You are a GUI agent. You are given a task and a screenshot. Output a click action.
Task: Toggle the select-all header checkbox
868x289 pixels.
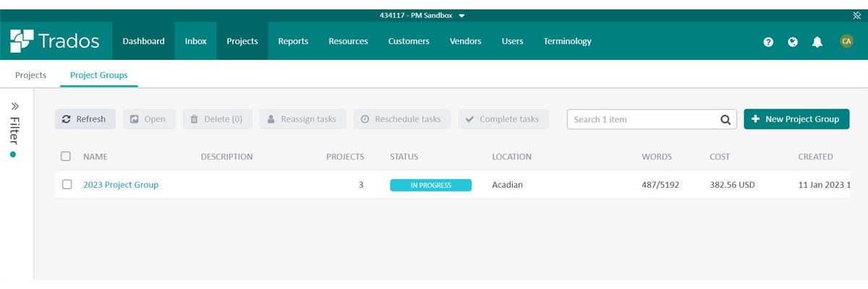pyautogui.click(x=66, y=156)
